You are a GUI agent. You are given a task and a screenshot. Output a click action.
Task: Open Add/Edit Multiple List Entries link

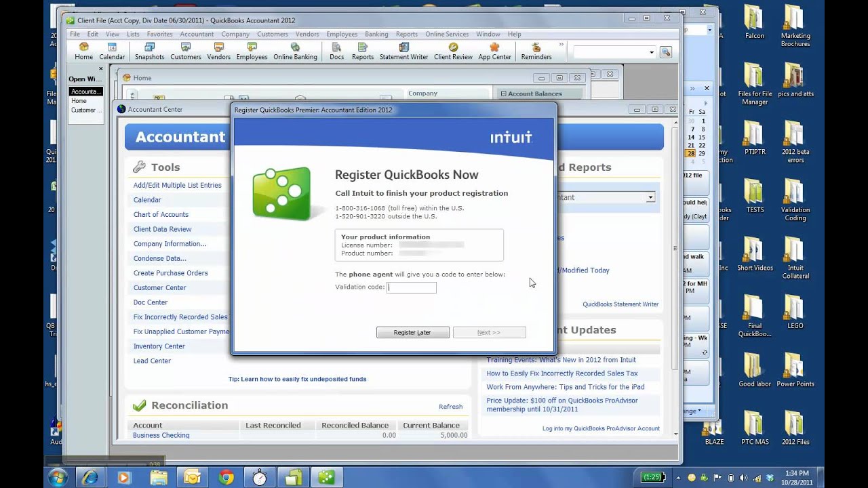coord(178,185)
